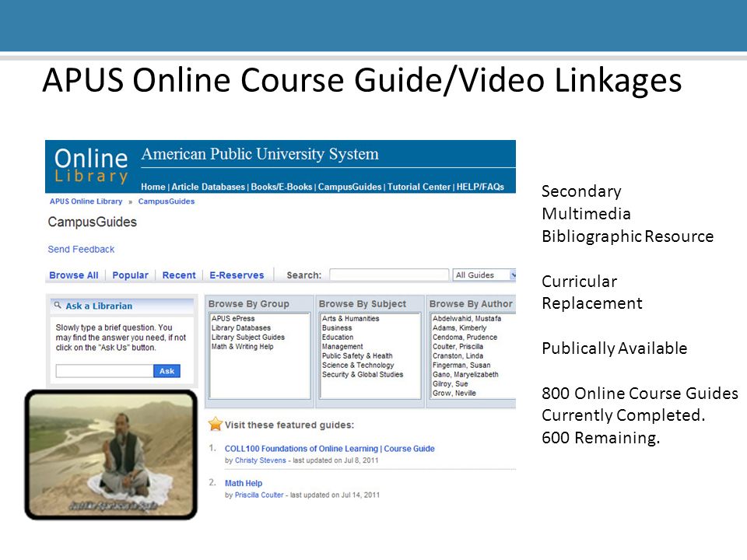
Task: Select Arts & Humanities subject
Action: (351, 319)
